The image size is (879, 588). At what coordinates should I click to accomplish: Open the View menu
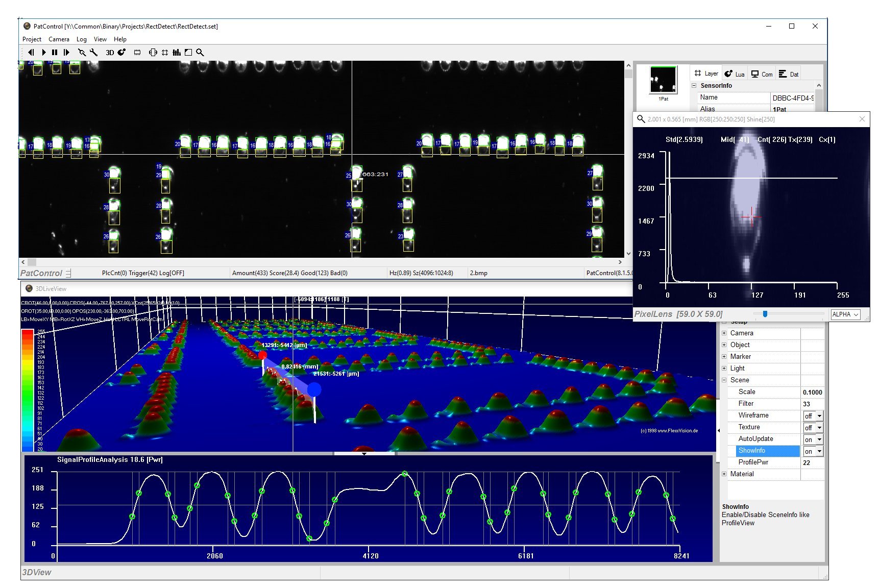coord(101,39)
